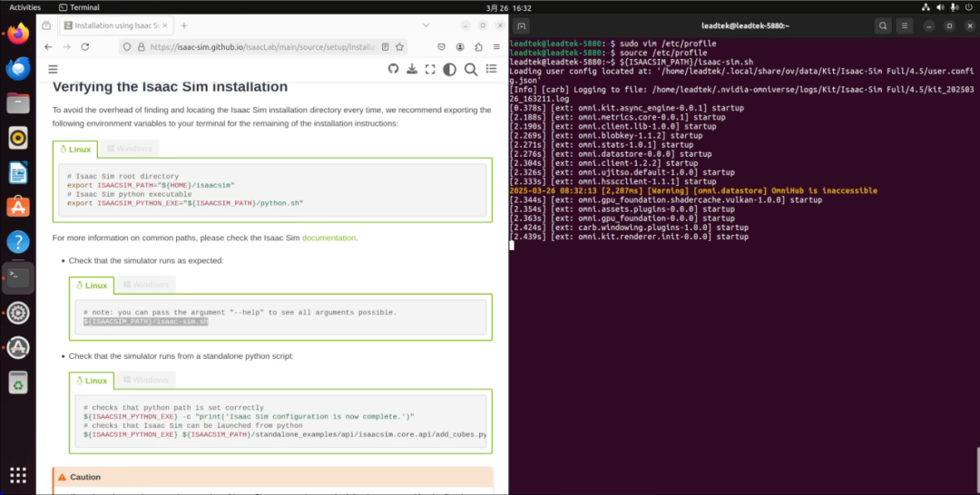980x495 pixels.
Task: Open Files manager from the dock
Action: (x=18, y=103)
